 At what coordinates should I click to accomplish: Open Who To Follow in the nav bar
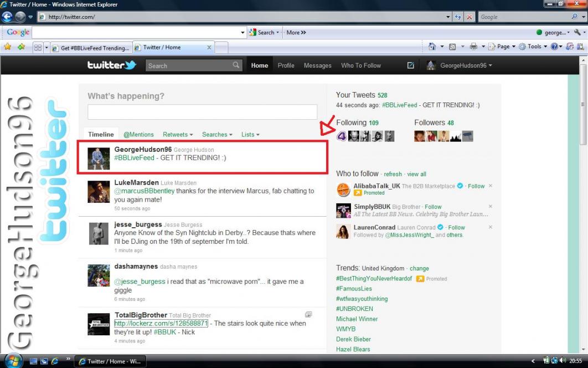pos(361,65)
